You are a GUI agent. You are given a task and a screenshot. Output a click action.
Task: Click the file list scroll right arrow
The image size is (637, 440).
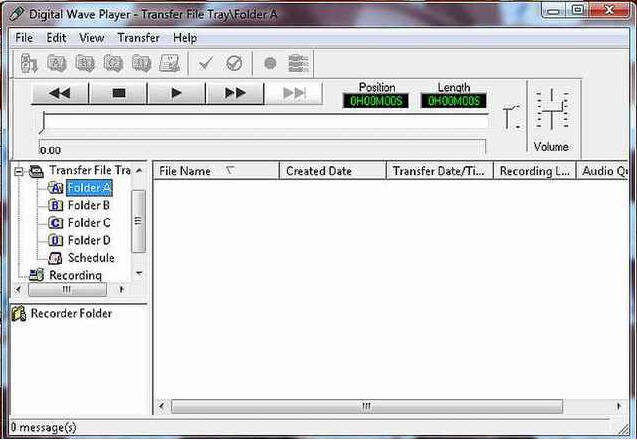(619, 406)
